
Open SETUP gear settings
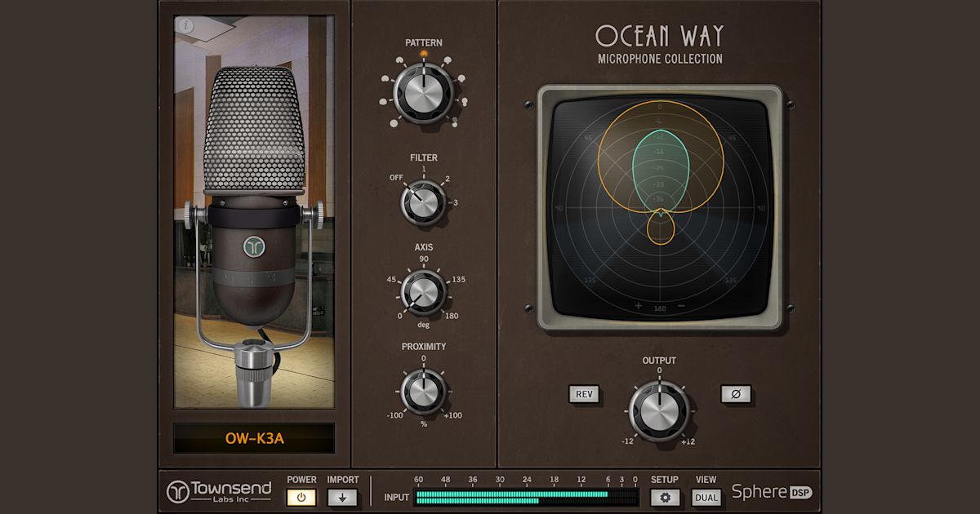pos(665,497)
